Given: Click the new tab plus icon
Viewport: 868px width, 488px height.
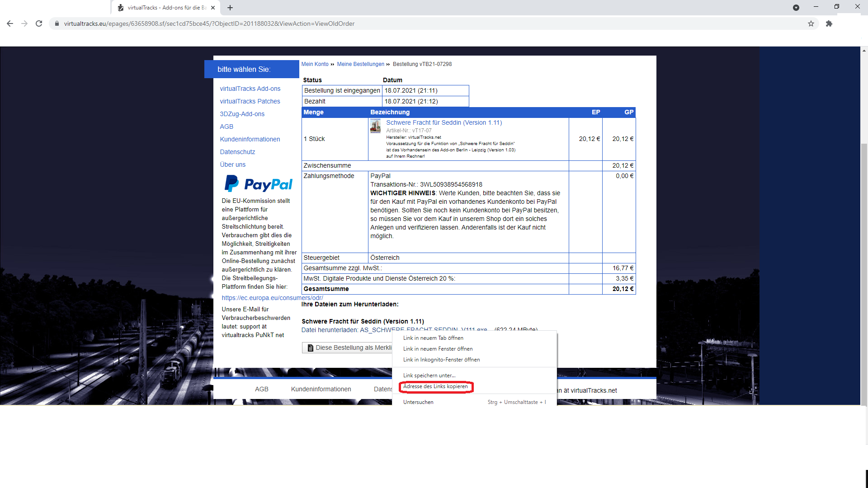Looking at the screenshot, I should (x=230, y=8).
